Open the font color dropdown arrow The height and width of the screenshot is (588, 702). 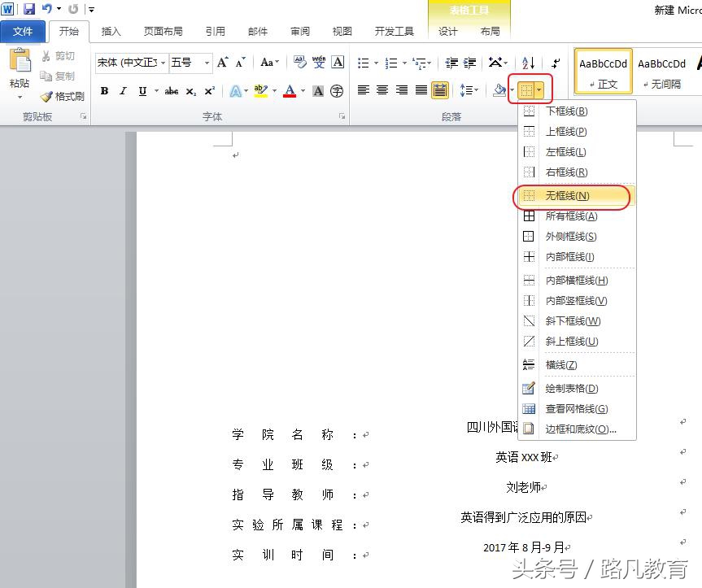point(302,91)
